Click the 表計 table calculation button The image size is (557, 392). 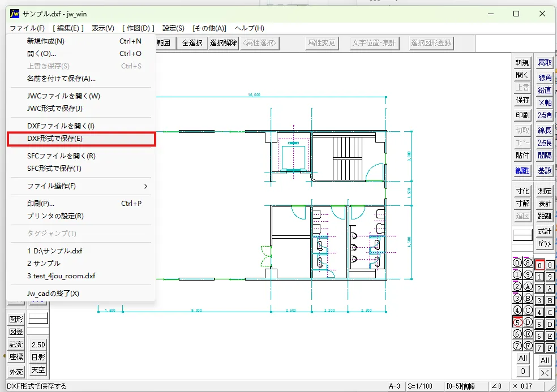click(x=545, y=204)
